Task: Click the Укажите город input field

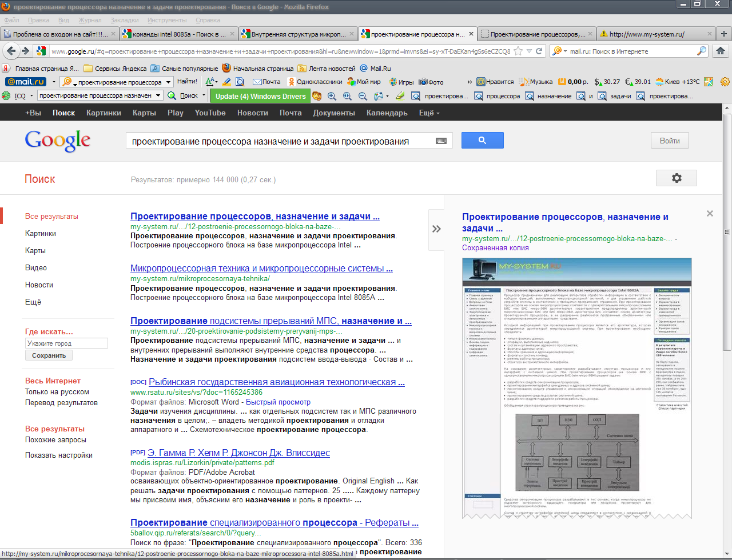Action: point(66,343)
